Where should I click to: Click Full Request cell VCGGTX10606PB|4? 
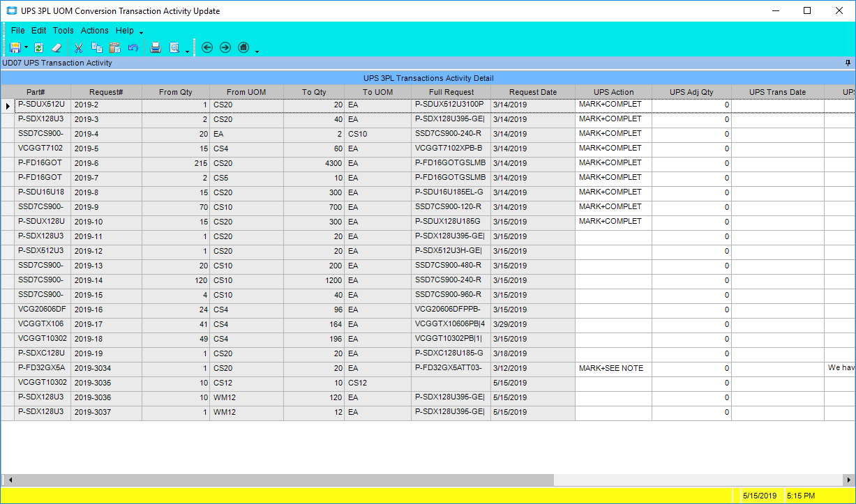tap(451, 325)
